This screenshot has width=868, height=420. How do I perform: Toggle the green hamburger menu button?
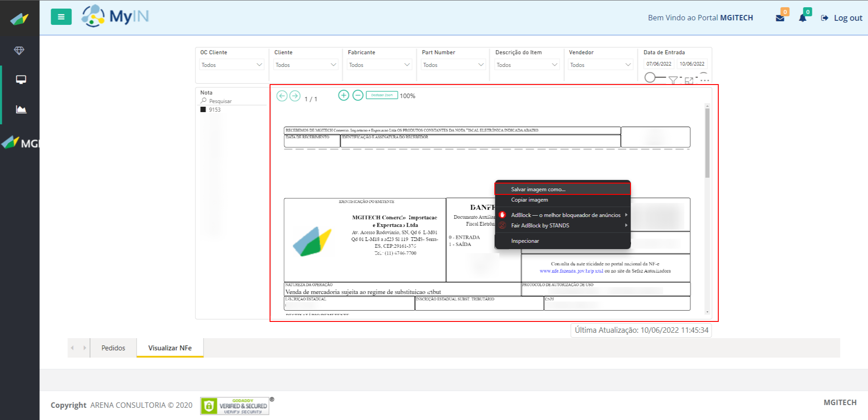coord(61,17)
